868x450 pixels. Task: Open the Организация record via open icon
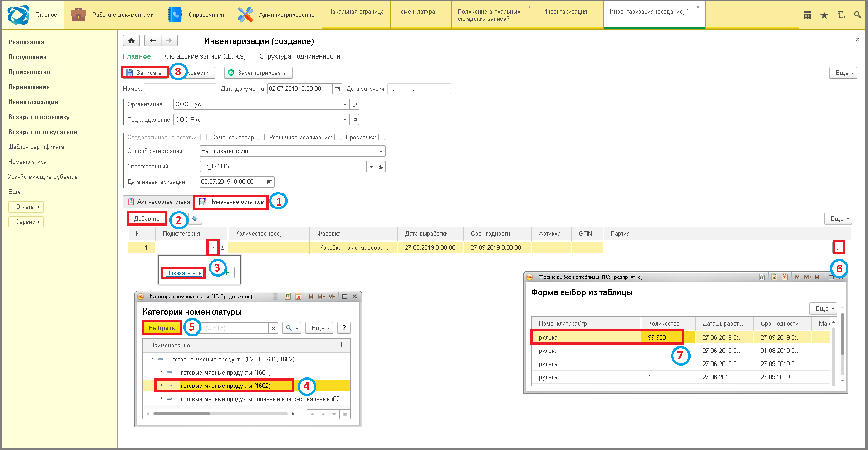tap(354, 104)
